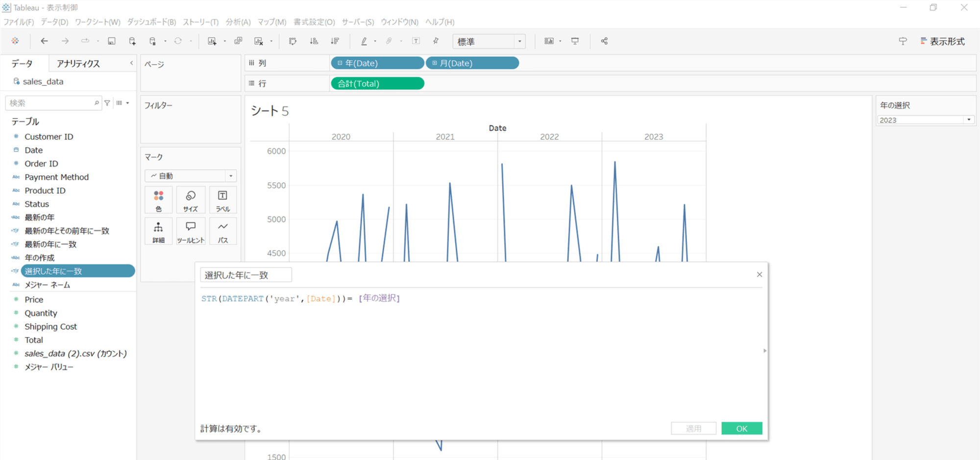Click into the calculation formula text
The width and height of the screenshot is (980, 460).
(300, 298)
